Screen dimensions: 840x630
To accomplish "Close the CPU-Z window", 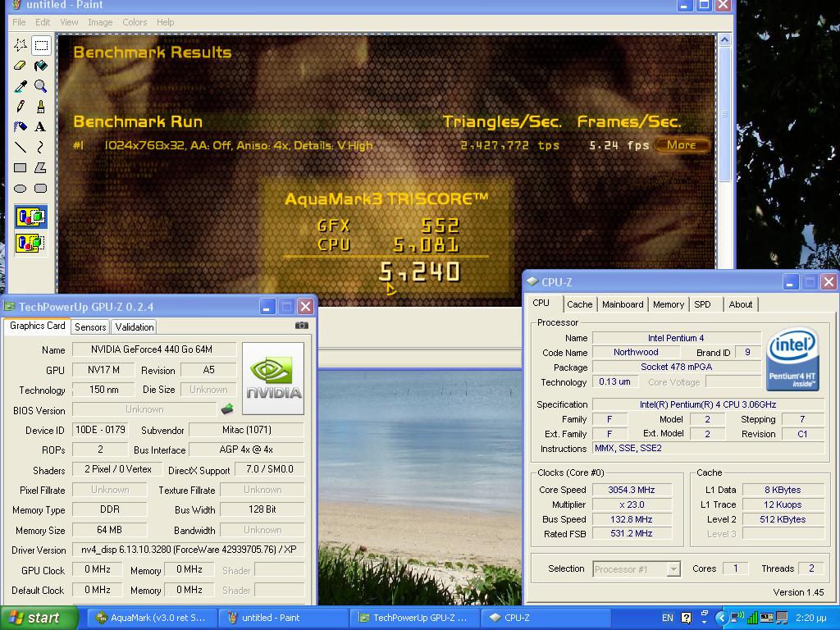I will click(829, 281).
